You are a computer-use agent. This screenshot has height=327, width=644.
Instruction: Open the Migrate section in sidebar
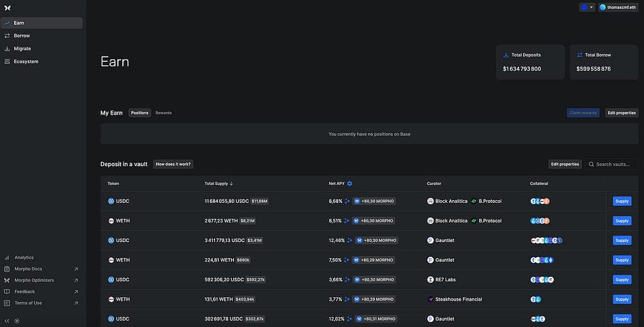point(41,48)
